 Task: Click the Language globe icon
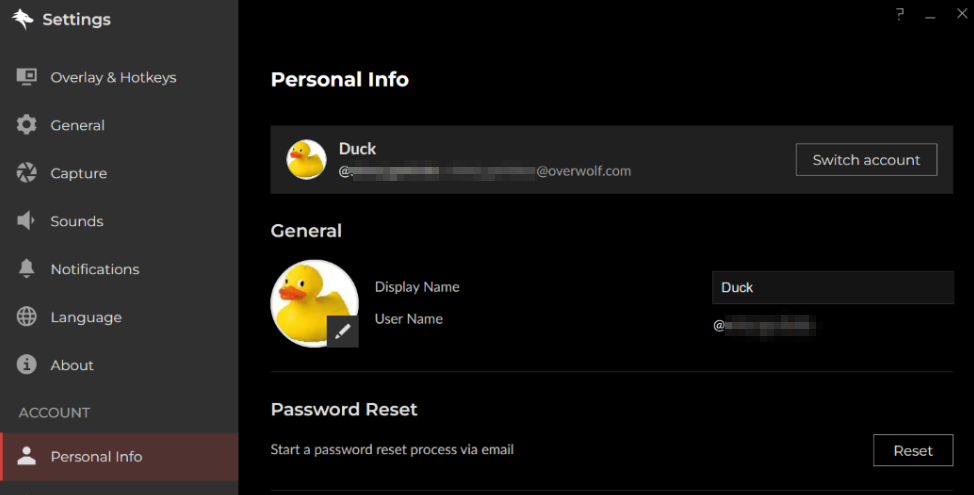[x=26, y=316]
